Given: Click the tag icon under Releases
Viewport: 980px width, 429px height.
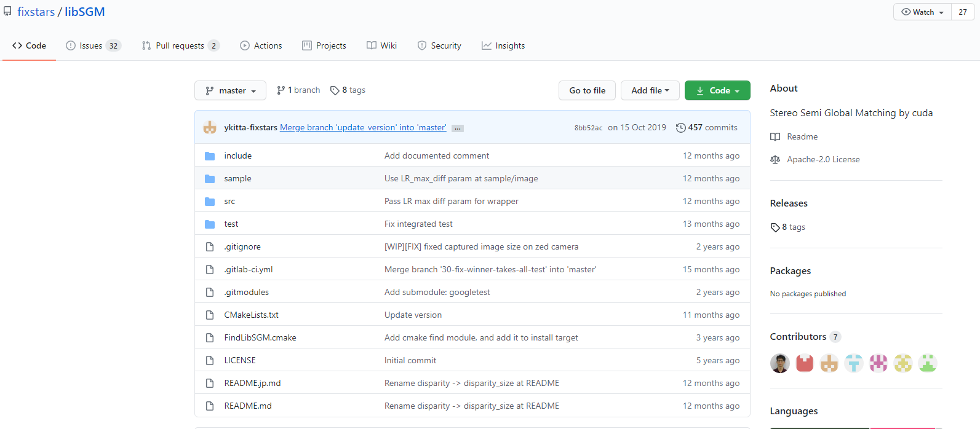Looking at the screenshot, I should pos(775,227).
